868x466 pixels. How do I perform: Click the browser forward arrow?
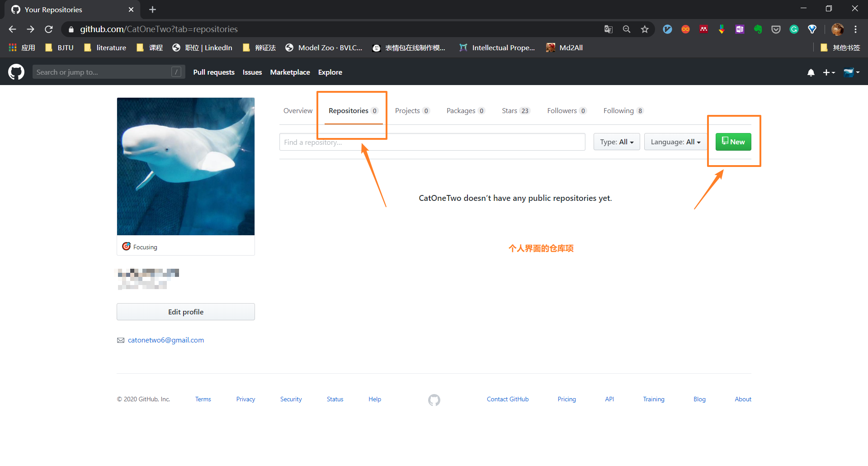(30, 29)
